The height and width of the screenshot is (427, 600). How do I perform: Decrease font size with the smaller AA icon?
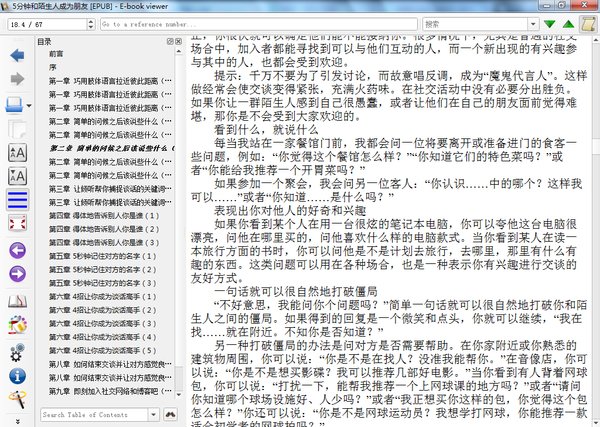click(x=17, y=176)
